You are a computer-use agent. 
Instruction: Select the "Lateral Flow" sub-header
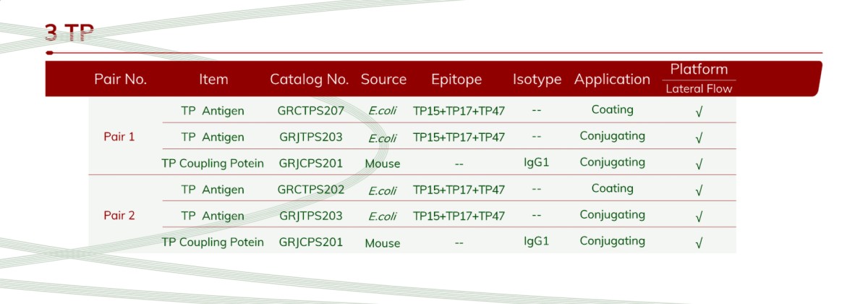[x=699, y=89]
